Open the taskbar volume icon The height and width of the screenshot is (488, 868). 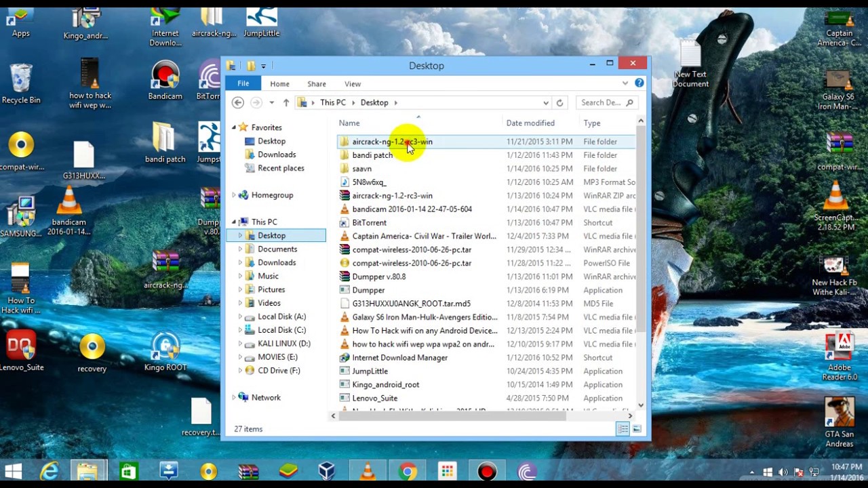pos(783,472)
